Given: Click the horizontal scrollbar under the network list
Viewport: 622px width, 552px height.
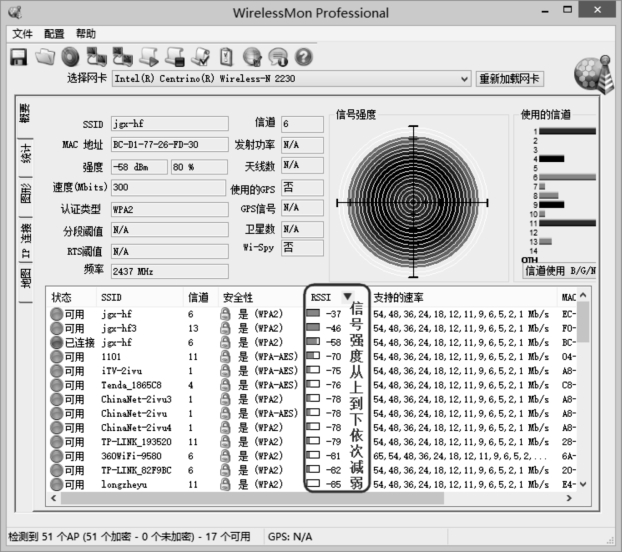Looking at the screenshot, I should [x=300, y=498].
